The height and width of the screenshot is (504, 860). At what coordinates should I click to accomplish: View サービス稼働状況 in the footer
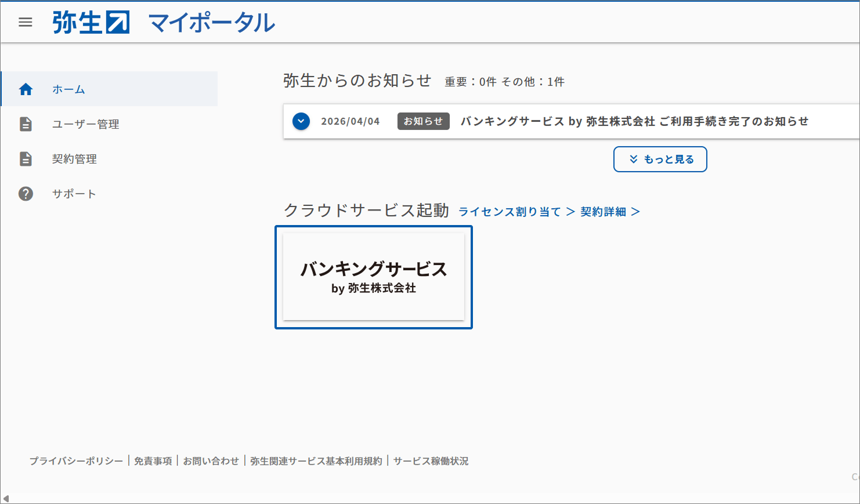431,461
